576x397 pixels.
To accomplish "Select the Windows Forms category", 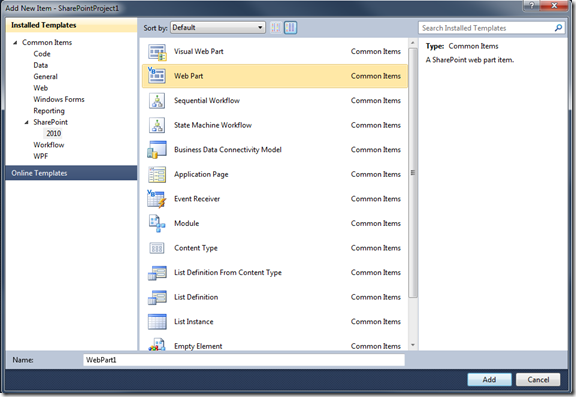I will pos(59,100).
